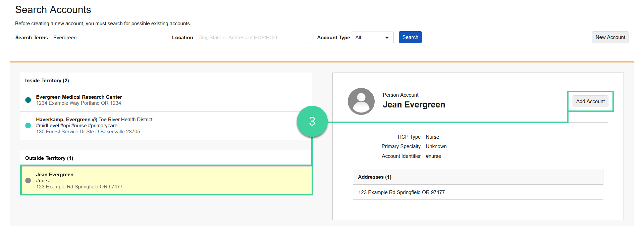The height and width of the screenshot is (226, 644).
Task: Click the gray dot beside Jean Evergreen result
Action: (x=28, y=181)
